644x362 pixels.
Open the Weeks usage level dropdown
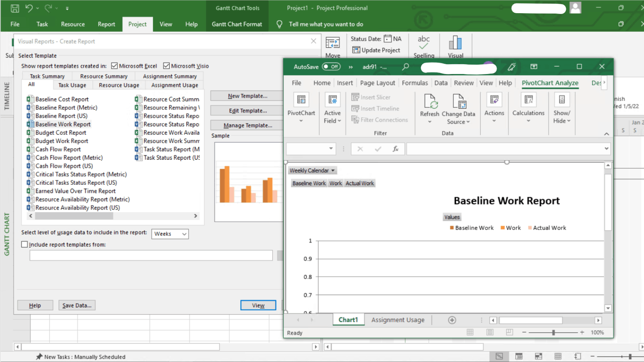click(x=184, y=234)
